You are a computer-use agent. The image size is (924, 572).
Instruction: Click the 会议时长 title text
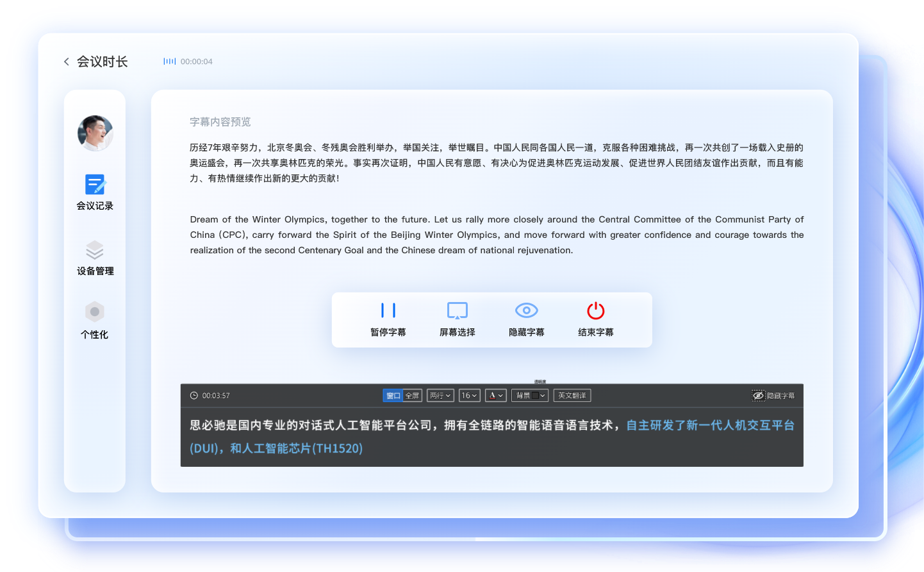(x=103, y=62)
